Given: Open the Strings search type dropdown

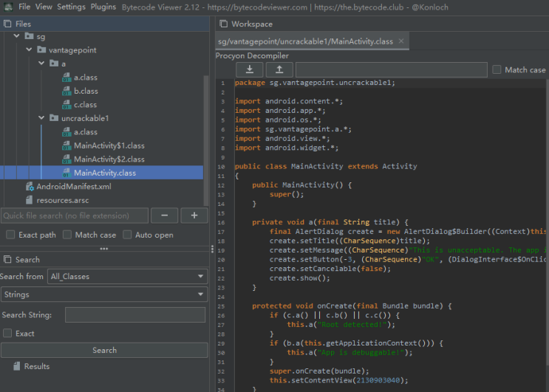Looking at the screenshot, I should point(104,295).
